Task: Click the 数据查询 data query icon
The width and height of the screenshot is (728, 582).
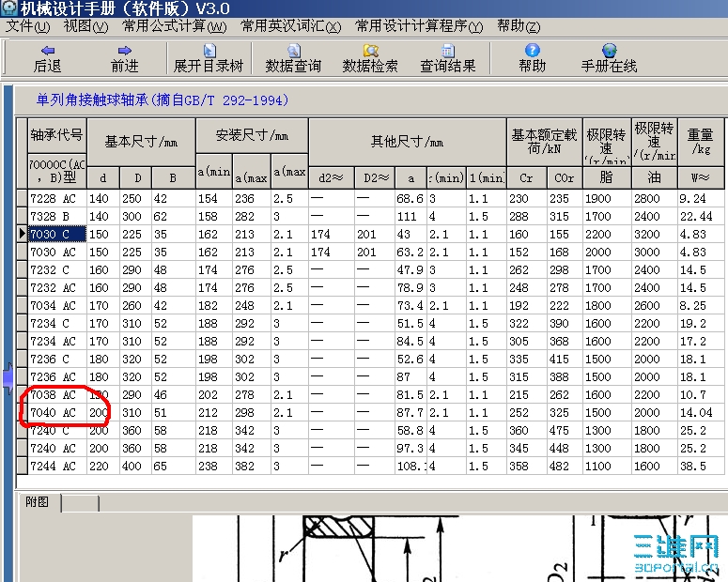Action: pyautogui.click(x=293, y=50)
